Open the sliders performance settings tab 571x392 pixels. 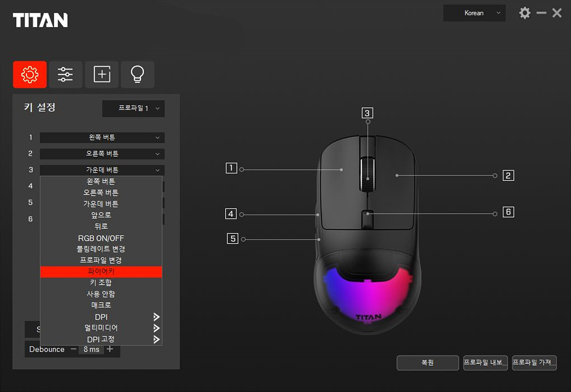point(66,74)
